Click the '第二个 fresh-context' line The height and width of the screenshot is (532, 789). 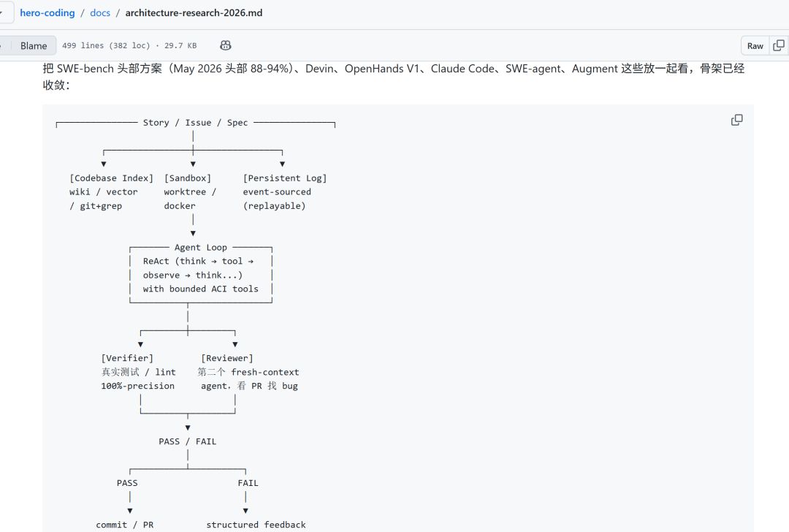coord(248,372)
